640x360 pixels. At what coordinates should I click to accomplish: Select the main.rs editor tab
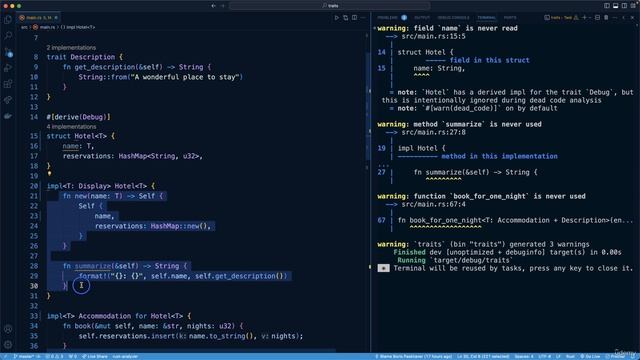tap(39, 18)
